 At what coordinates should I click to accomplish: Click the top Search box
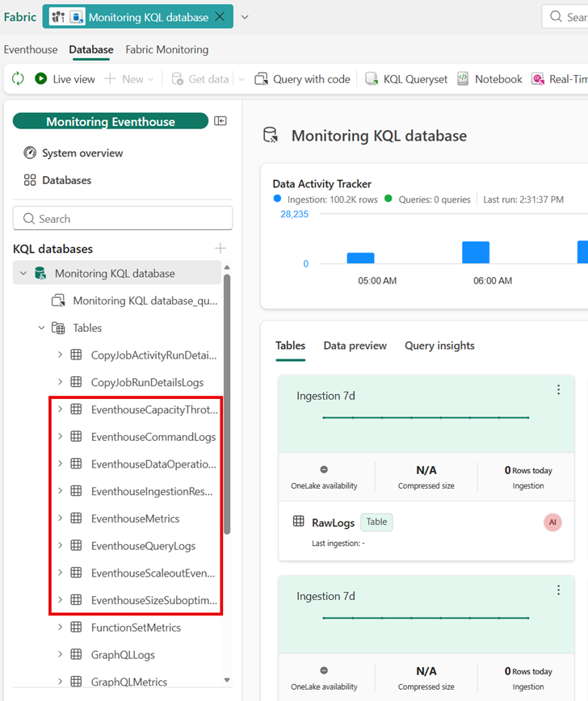click(565, 17)
